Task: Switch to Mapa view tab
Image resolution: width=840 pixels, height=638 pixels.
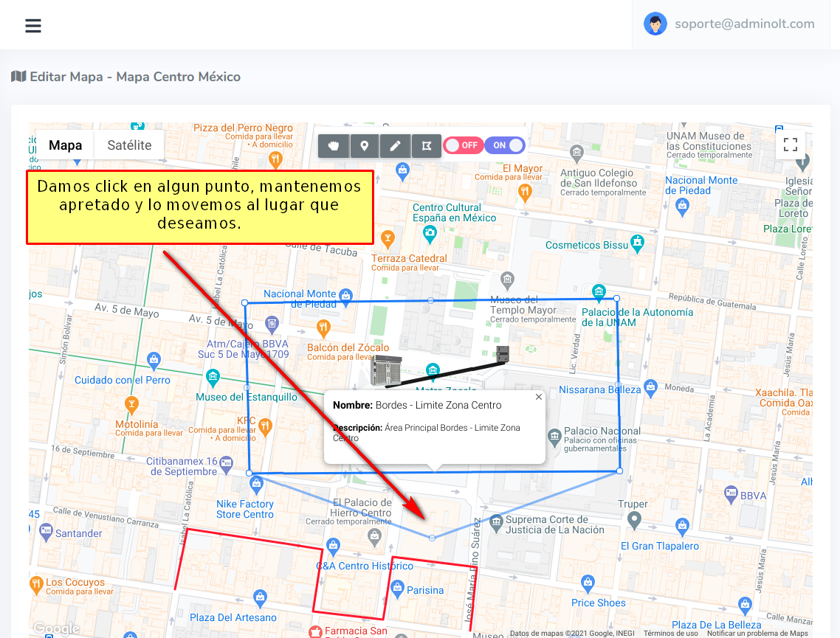Action: click(65, 145)
